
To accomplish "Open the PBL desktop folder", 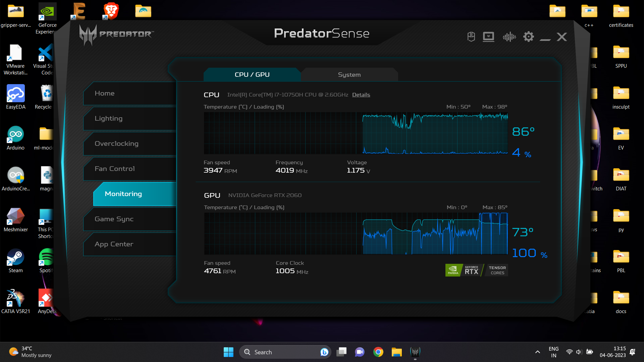I will 621,261.
